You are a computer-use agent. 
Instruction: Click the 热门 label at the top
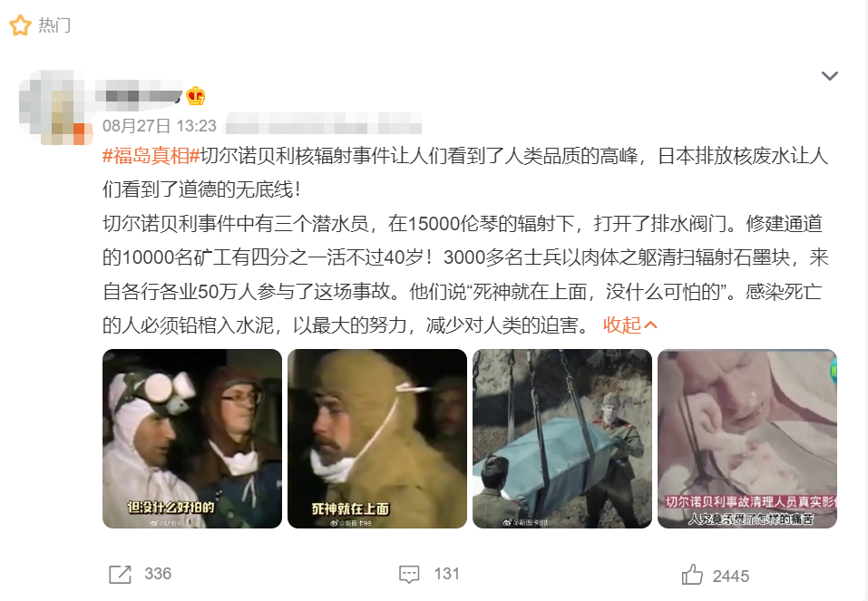(x=54, y=25)
